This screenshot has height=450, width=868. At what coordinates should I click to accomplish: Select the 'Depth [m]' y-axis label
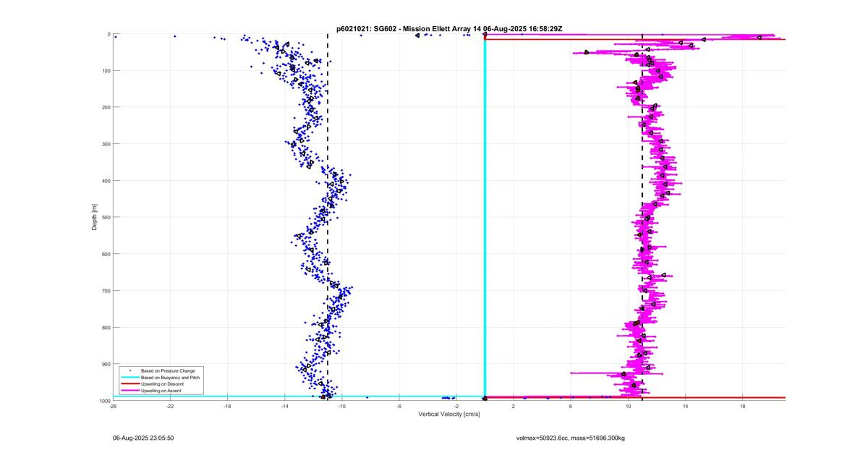[x=95, y=217]
